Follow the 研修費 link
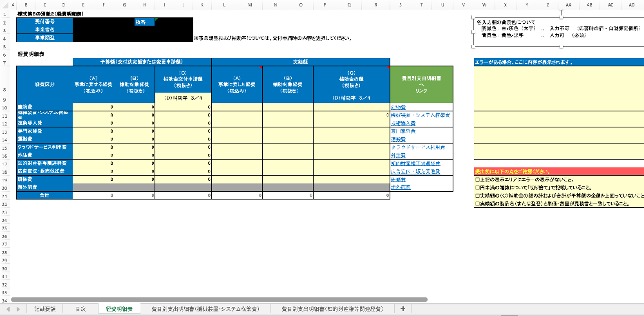 point(398,180)
